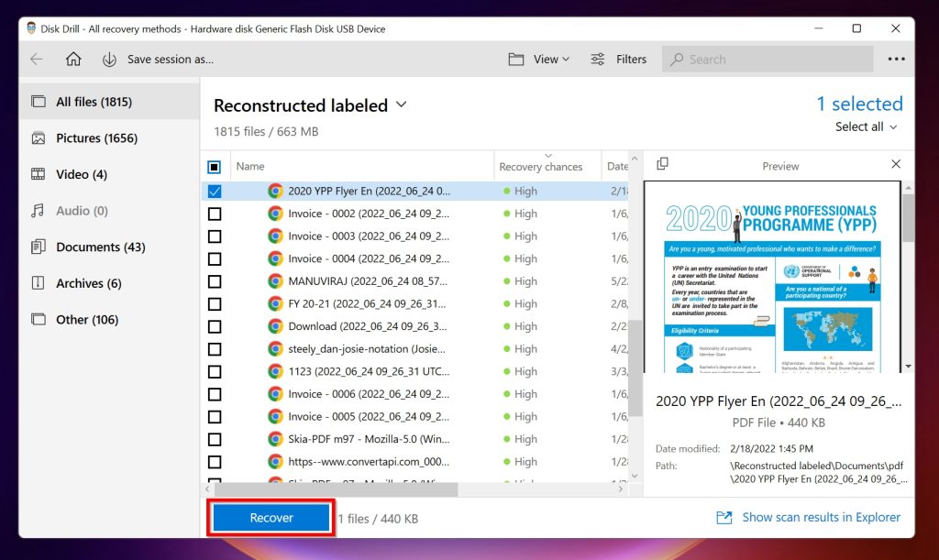This screenshot has height=560, width=939.
Task: Check the Invoice - 0003 file checkbox
Action: [x=215, y=236]
